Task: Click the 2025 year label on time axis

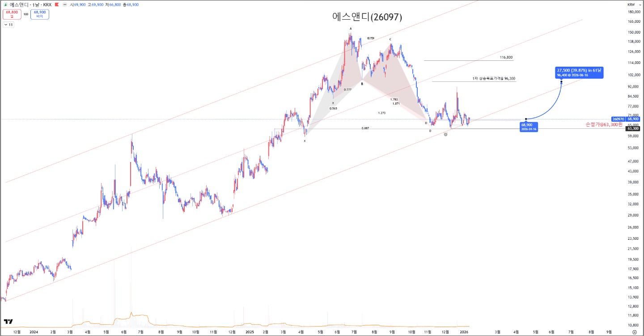Action: (x=250, y=332)
